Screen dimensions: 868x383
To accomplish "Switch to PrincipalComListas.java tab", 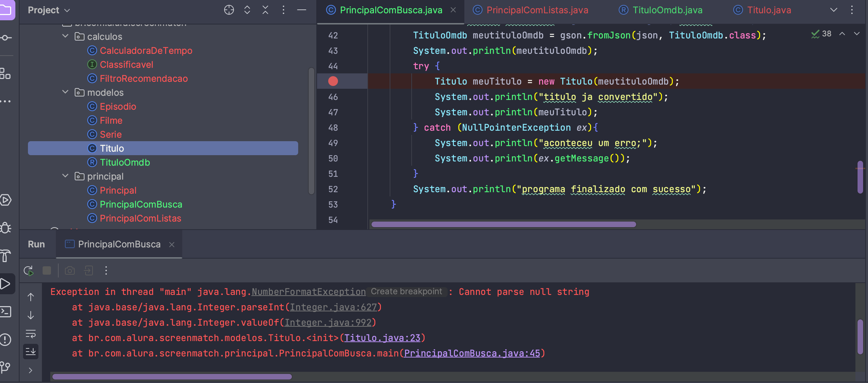I will pos(531,10).
